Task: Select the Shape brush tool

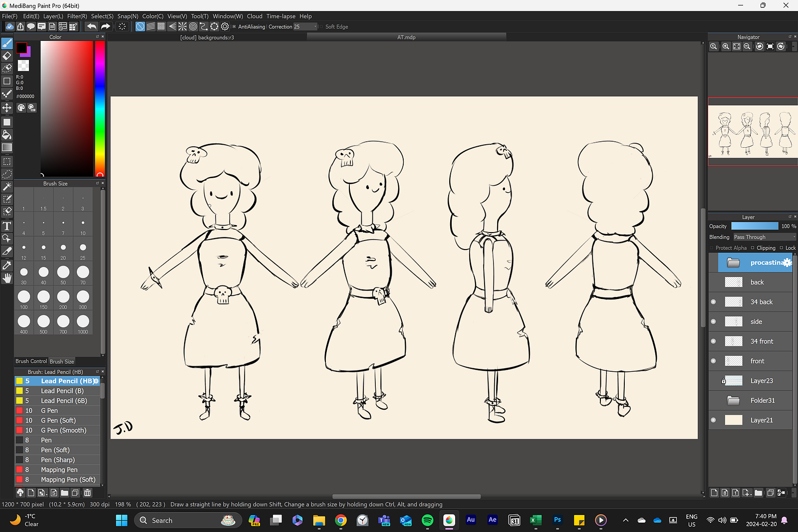Action: (7, 81)
